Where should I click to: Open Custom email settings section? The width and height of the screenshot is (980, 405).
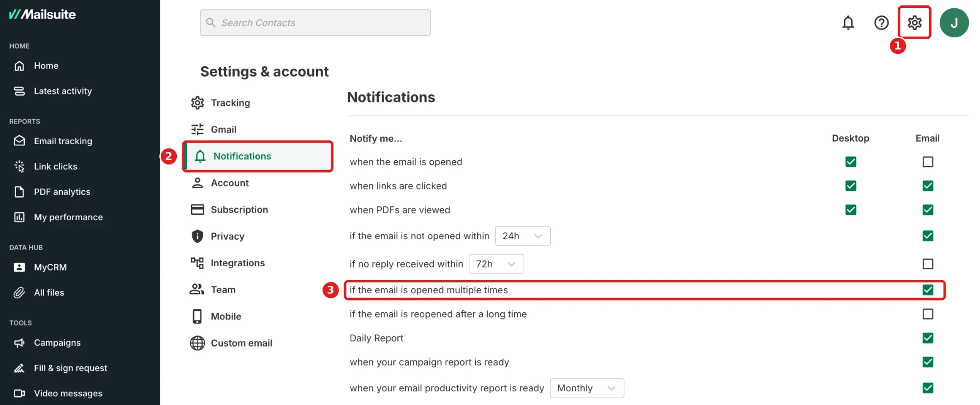[x=242, y=343]
